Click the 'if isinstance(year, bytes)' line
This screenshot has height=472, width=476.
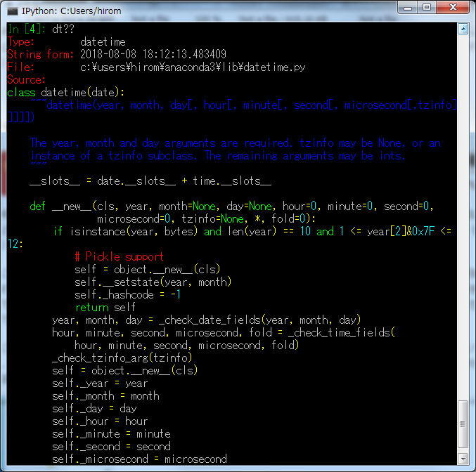252,232
